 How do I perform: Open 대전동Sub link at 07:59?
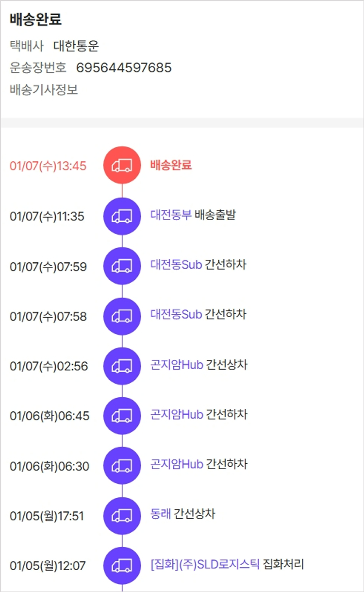(176, 265)
